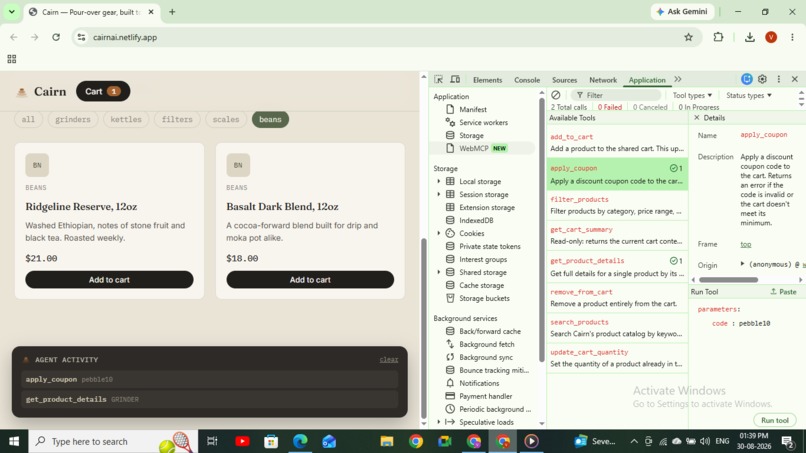Screen dimensions: 806x453
Task: Expand the Origin (anonymous) disclosure triangle
Action: pyautogui.click(x=742, y=264)
